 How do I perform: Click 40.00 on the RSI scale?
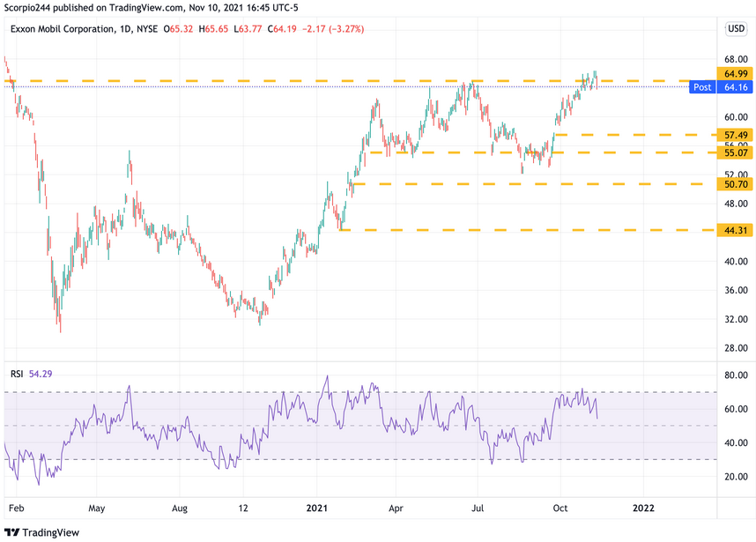[x=737, y=442]
